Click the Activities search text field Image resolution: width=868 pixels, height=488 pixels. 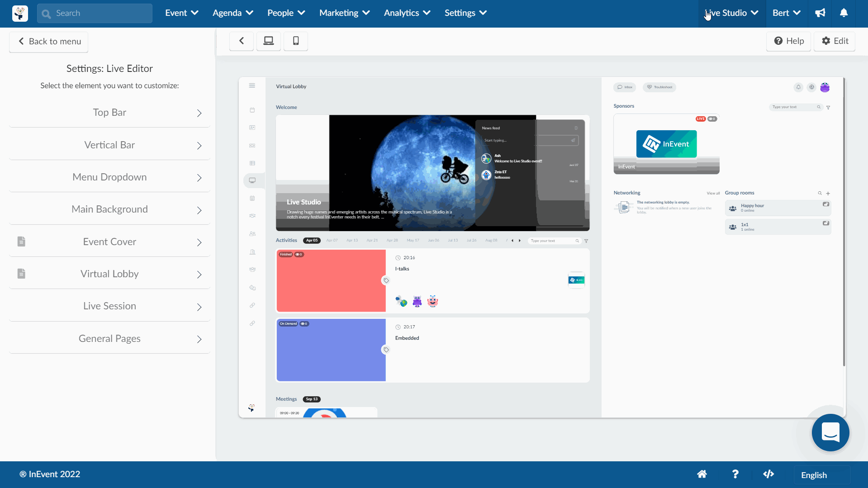click(555, 241)
